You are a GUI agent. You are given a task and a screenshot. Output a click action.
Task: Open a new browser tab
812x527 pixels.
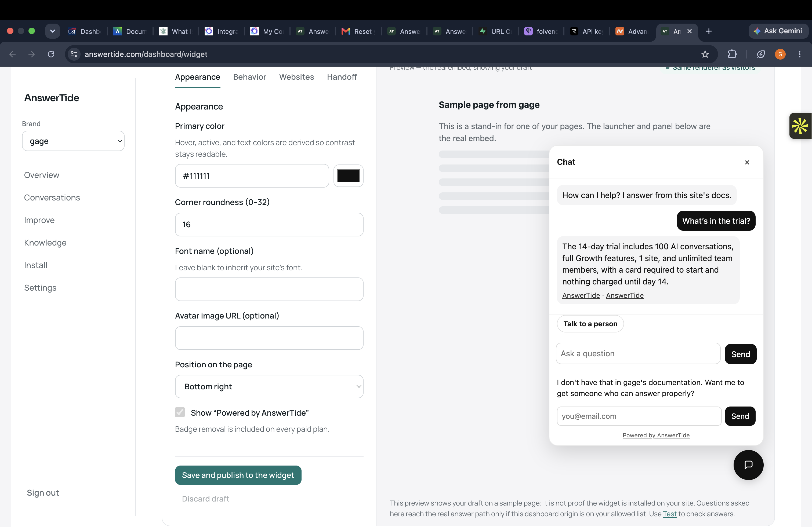pos(709,31)
